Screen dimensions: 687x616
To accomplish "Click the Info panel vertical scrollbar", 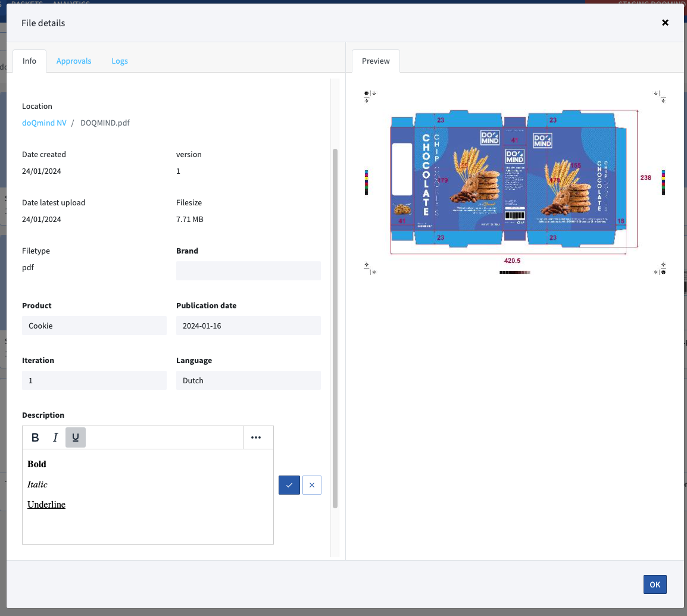I will tap(335, 327).
